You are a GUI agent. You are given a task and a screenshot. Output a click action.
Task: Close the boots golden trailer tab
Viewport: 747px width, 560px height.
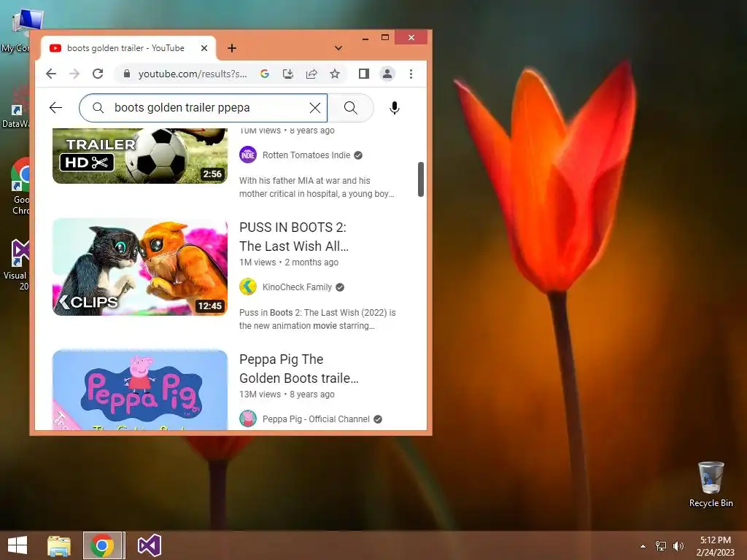pos(204,48)
